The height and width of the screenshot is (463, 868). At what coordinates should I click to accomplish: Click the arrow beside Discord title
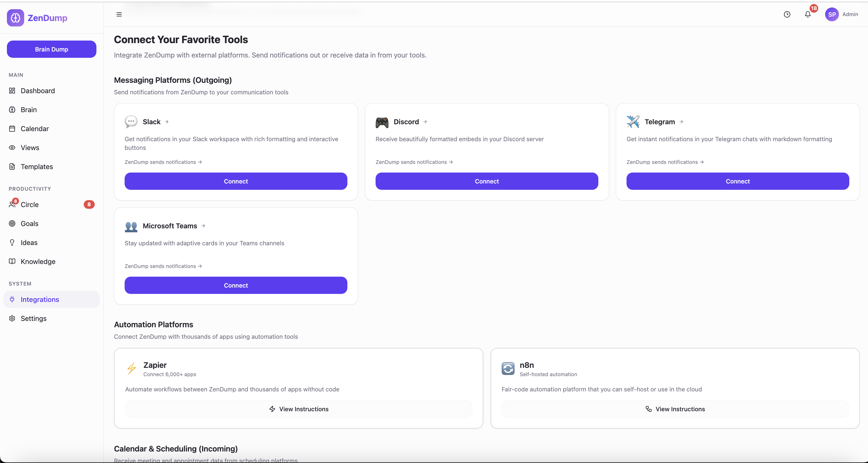pyautogui.click(x=425, y=122)
